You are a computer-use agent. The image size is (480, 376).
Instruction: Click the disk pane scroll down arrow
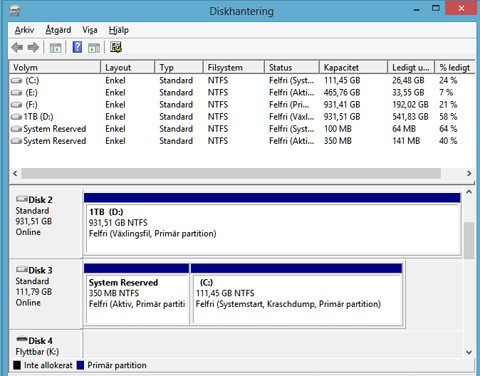coord(469,352)
